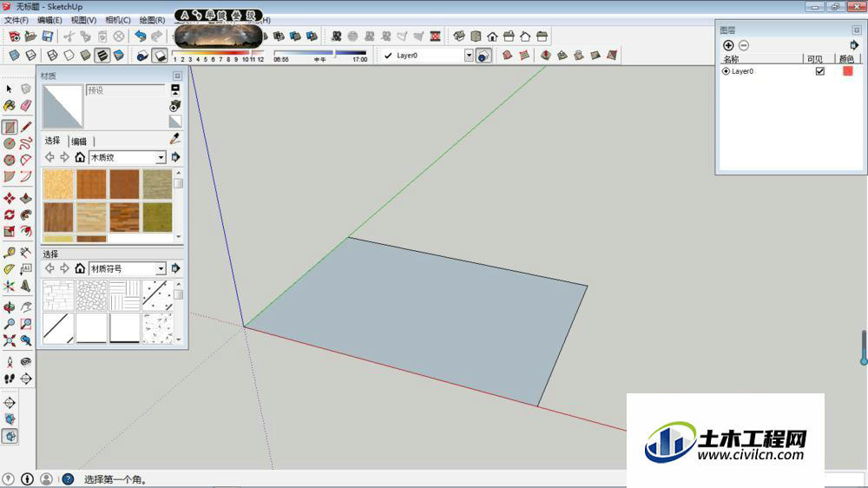868x488 pixels.
Task: Toggle Layer0 visibility checkbox
Action: [x=820, y=71]
